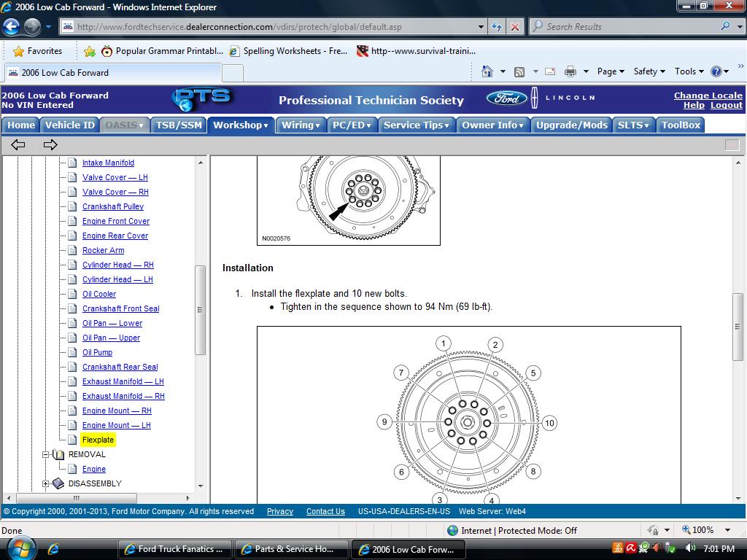The image size is (747, 560).
Task: Go to the PTS Home tab
Action: click(x=21, y=125)
